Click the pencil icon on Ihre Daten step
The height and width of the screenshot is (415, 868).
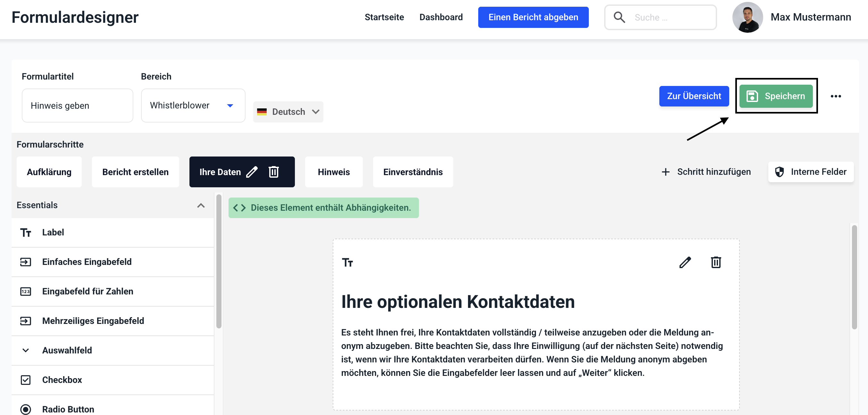[x=252, y=172]
